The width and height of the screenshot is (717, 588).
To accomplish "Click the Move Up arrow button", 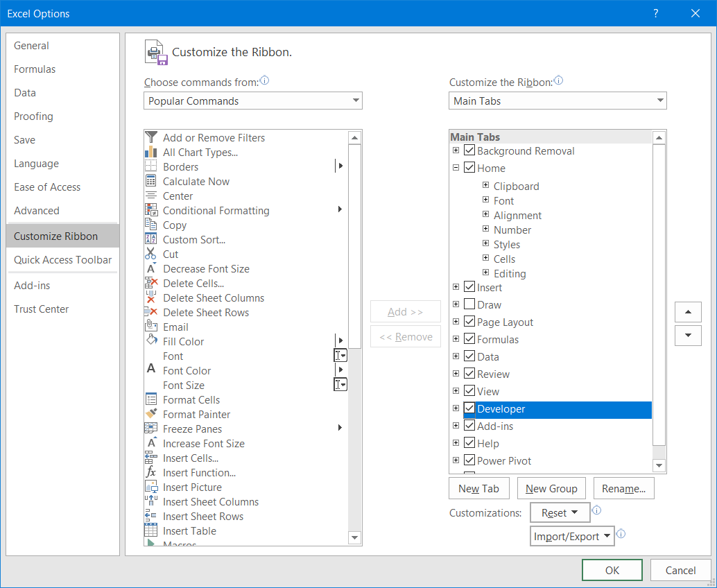I will (x=688, y=312).
